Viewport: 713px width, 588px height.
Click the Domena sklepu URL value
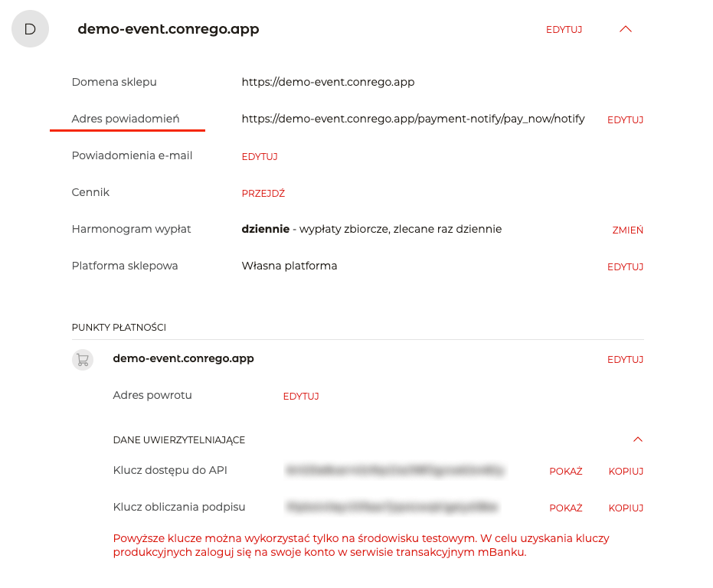[x=328, y=82]
